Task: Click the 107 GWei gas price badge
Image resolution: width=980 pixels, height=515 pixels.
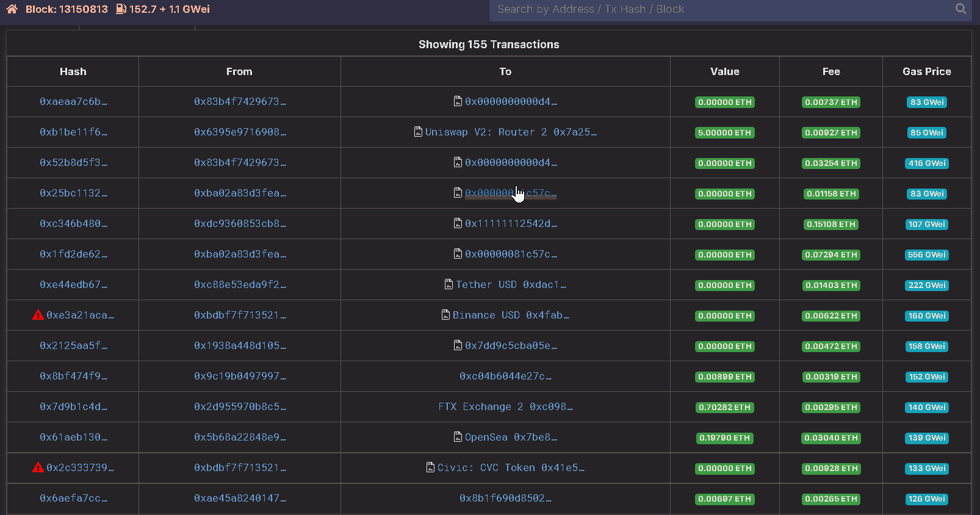Action: click(x=927, y=224)
